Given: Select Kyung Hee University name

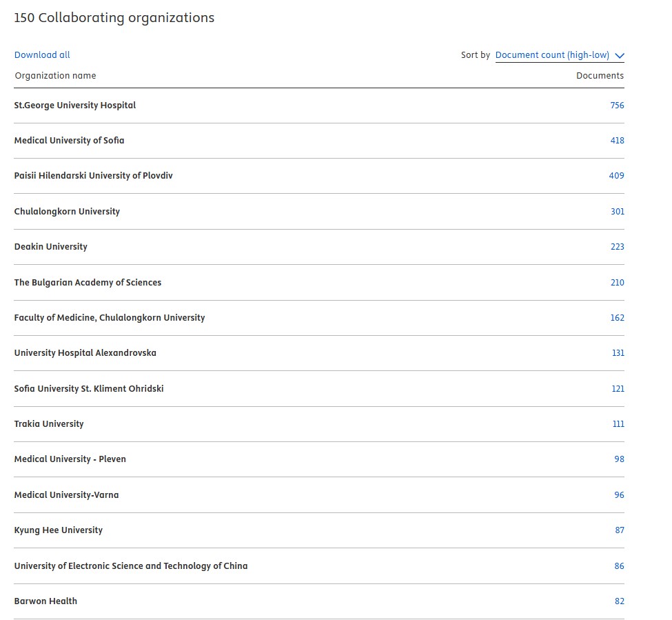Looking at the screenshot, I should click(x=59, y=531).
